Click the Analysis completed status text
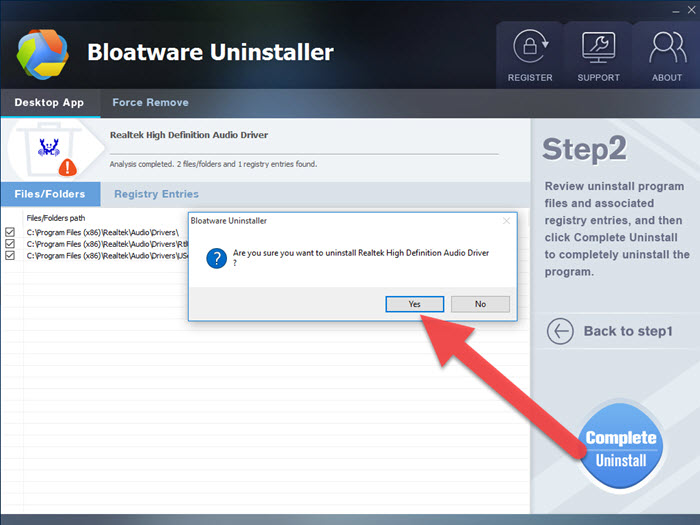700x525 pixels. [x=213, y=164]
